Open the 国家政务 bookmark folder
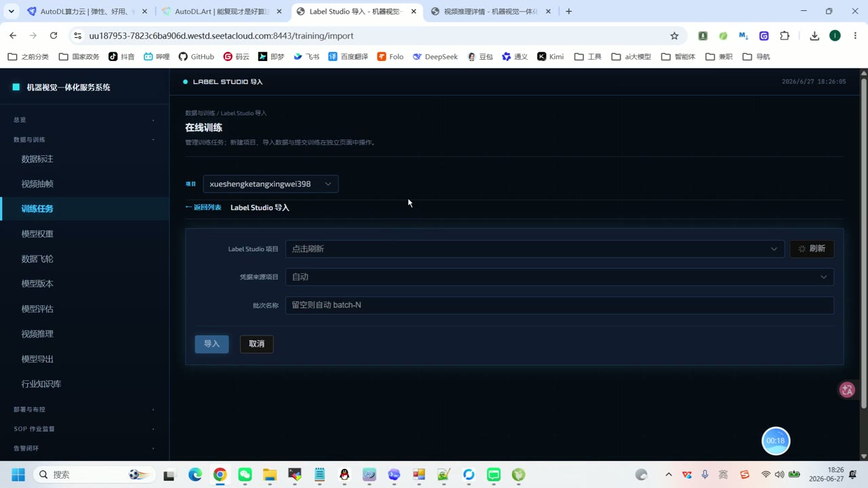The width and height of the screenshot is (868, 488). (79, 57)
